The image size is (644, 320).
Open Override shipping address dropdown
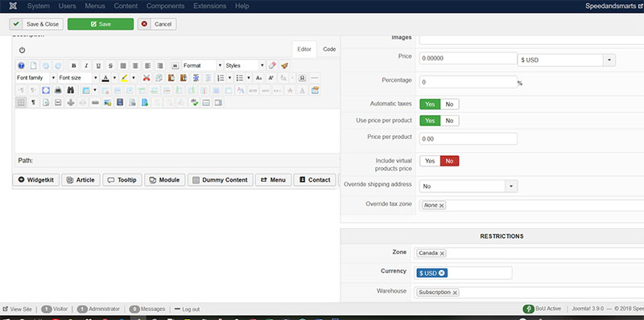(x=469, y=187)
